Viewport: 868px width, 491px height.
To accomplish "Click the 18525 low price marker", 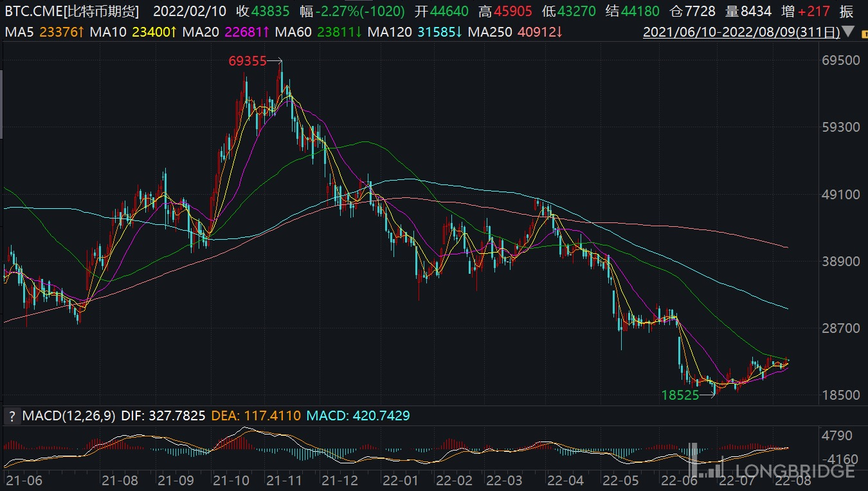I will (x=680, y=395).
